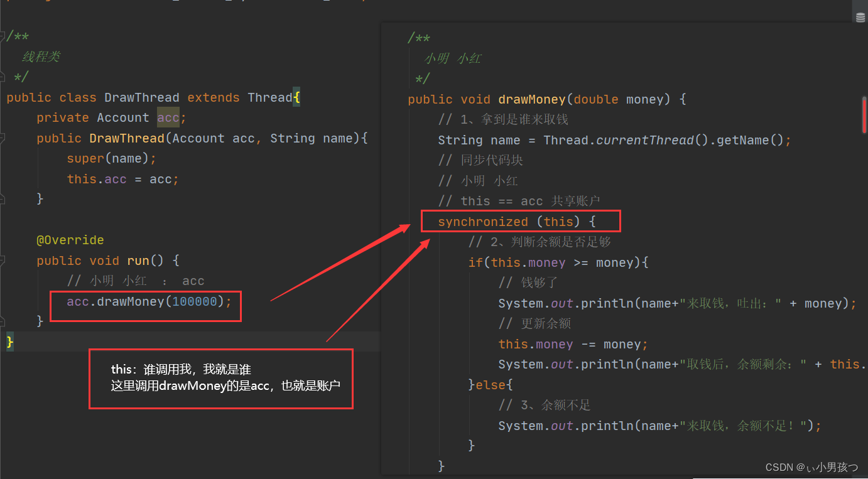The height and width of the screenshot is (479, 868).
Task: Click 'public void drawMoney(double money) {' declaration
Action: pyautogui.click(x=547, y=99)
